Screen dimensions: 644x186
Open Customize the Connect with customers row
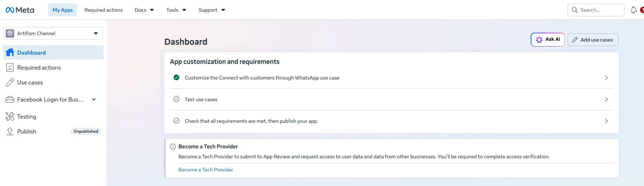coord(391,78)
